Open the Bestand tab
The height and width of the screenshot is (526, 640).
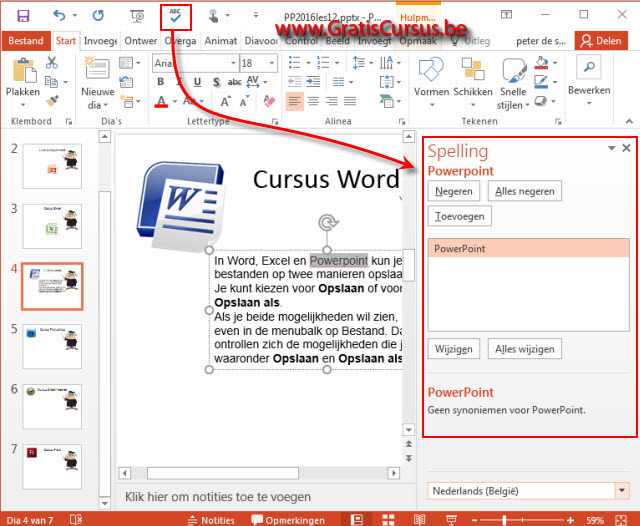[x=26, y=41]
